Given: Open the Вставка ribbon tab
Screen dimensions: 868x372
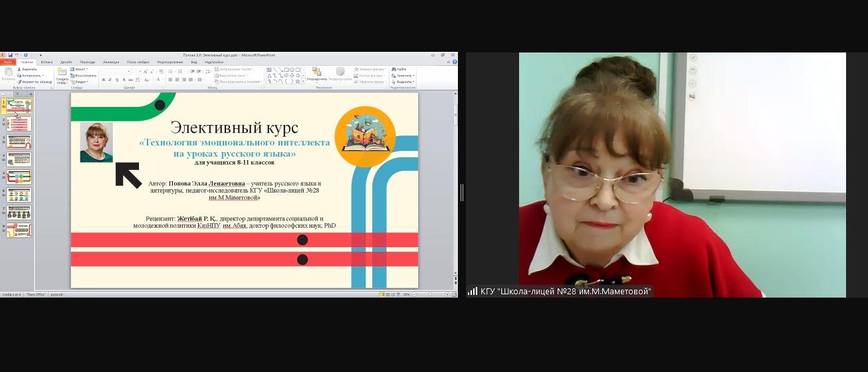Looking at the screenshot, I should click(x=47, y=62).
